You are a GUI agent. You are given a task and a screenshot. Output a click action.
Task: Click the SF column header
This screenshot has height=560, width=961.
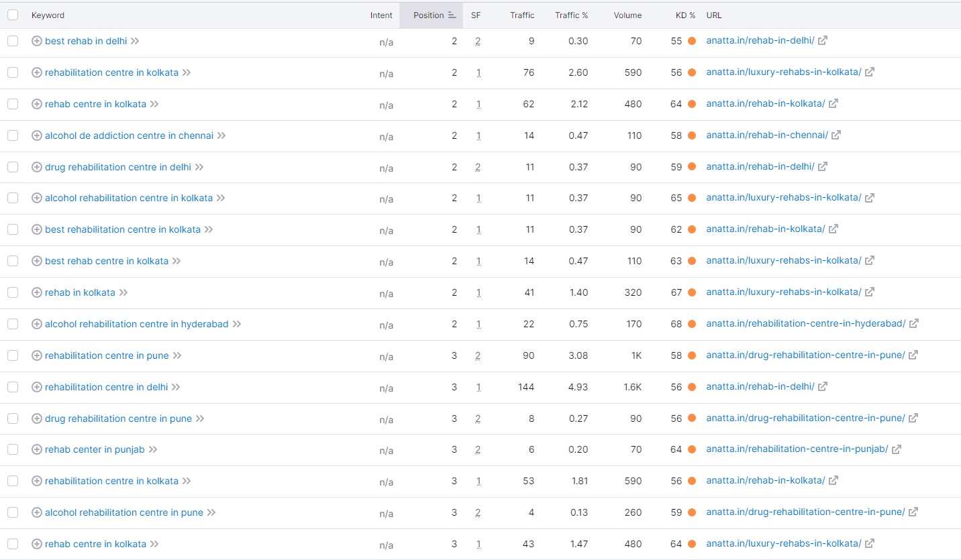pos(476,15)
